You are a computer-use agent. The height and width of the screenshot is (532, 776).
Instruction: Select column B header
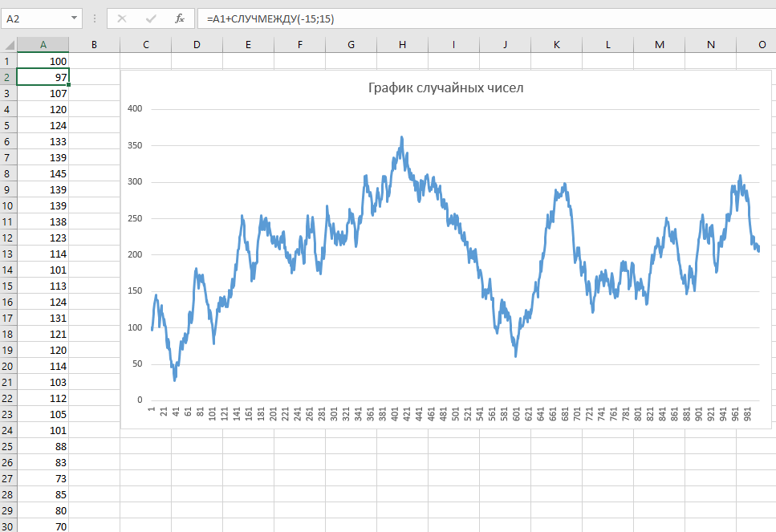pyautogui.click(x=94, y=45)
